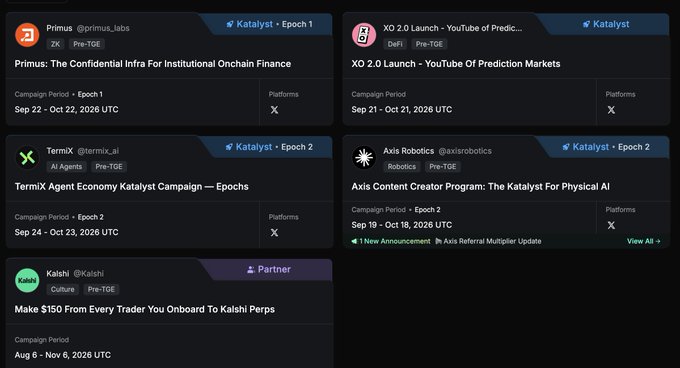Click the Axis Robotics project name
680x368 pixels.
pos(409,151)
